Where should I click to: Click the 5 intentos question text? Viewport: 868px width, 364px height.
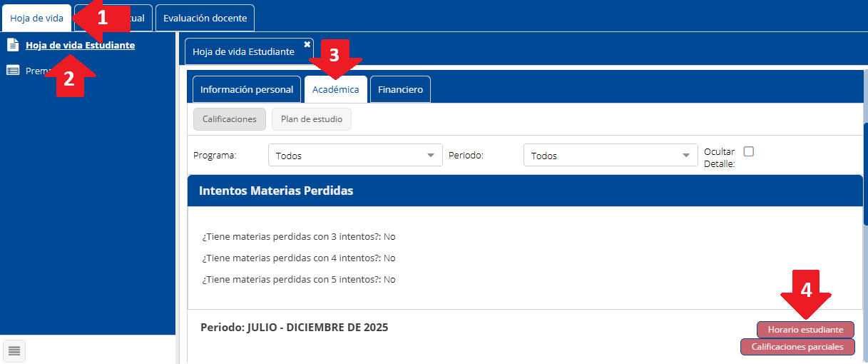click(299, 279)
